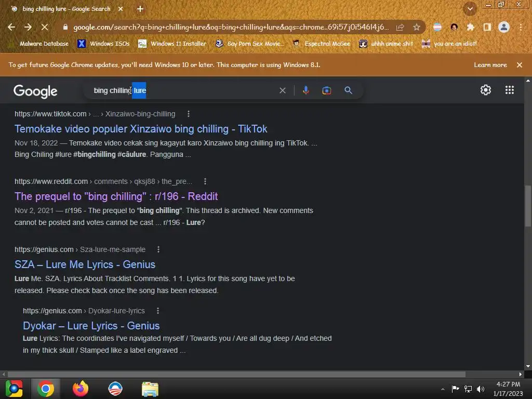Open Malware Database bookmark
532x399 pixels.
point(40,44)
